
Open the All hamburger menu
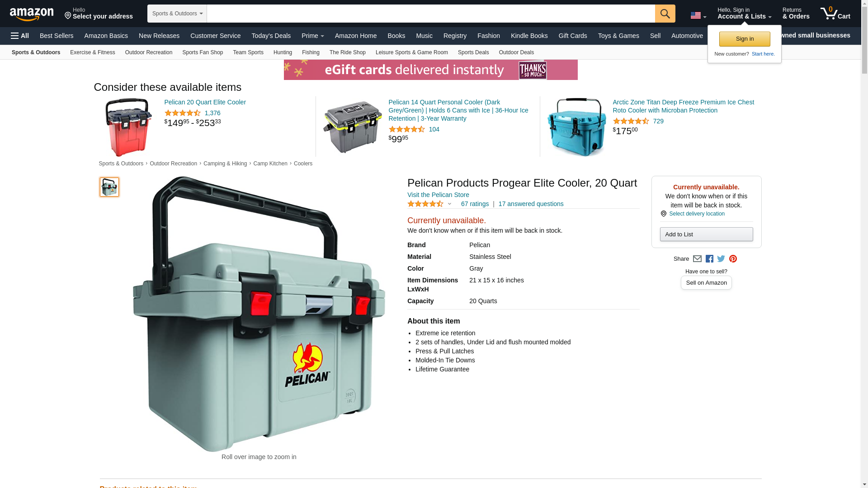click(x=20, y=36)
